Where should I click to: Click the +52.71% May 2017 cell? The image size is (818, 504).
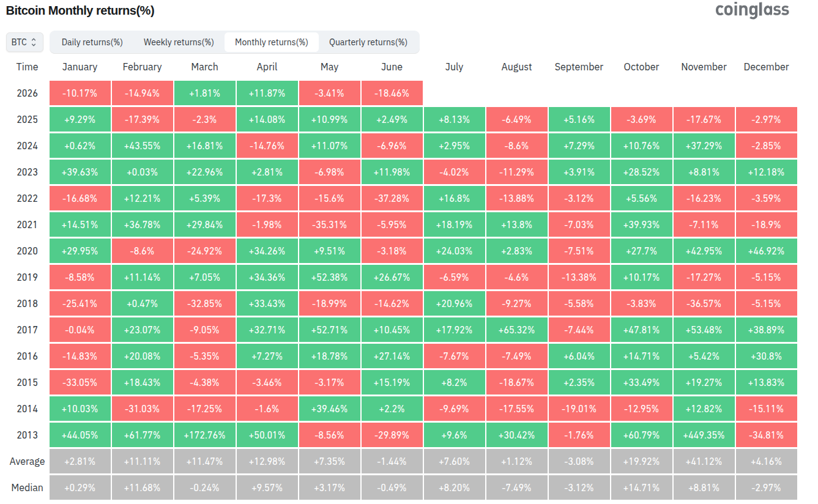tap(330, 330)
